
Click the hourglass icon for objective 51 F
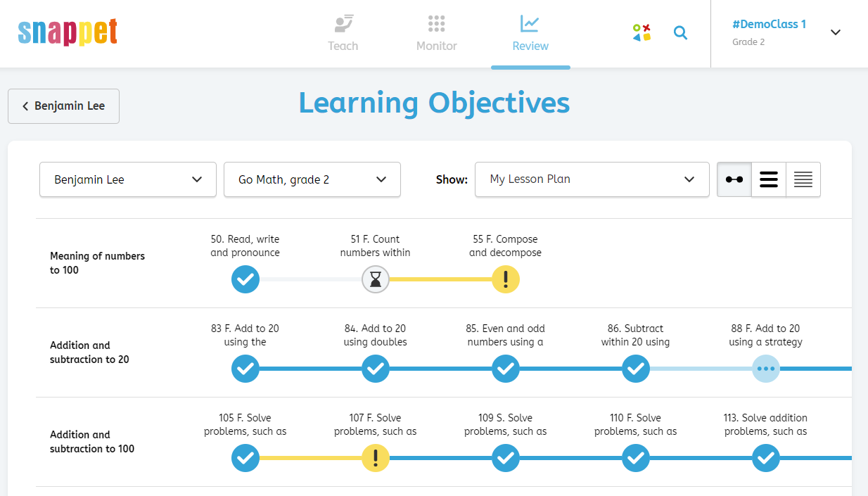coord(376,279)
